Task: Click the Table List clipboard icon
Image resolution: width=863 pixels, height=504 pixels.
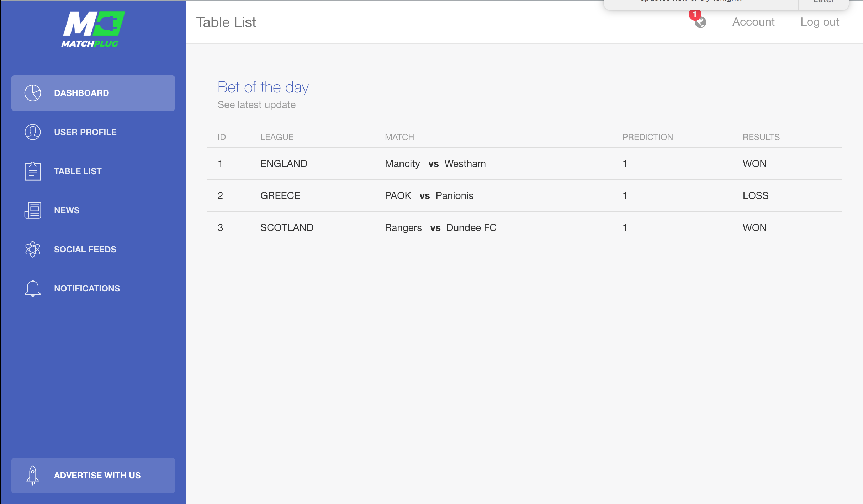Action: pyautogui.click(x=33, y=171)
